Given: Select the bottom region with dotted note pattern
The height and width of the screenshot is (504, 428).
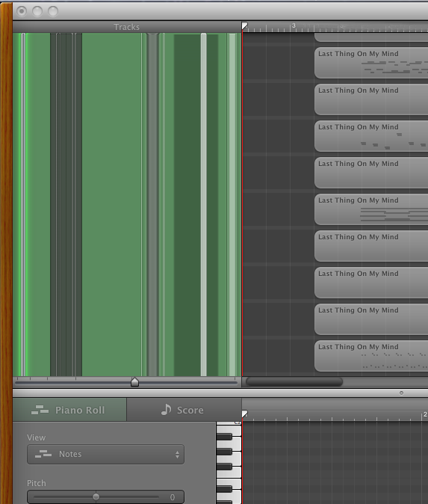Looking at the screenshot, I should click(371, 356).
